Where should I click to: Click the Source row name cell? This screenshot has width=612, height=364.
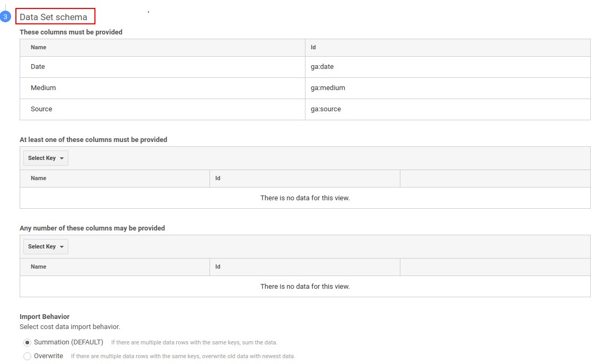162,109
